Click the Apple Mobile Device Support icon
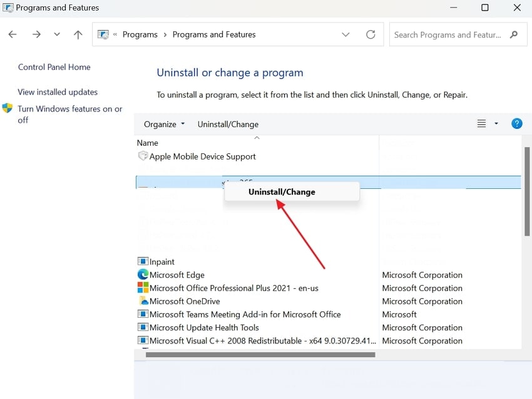Screen dimensions: 532x399 pyautogui.click(x=143, y=156)
